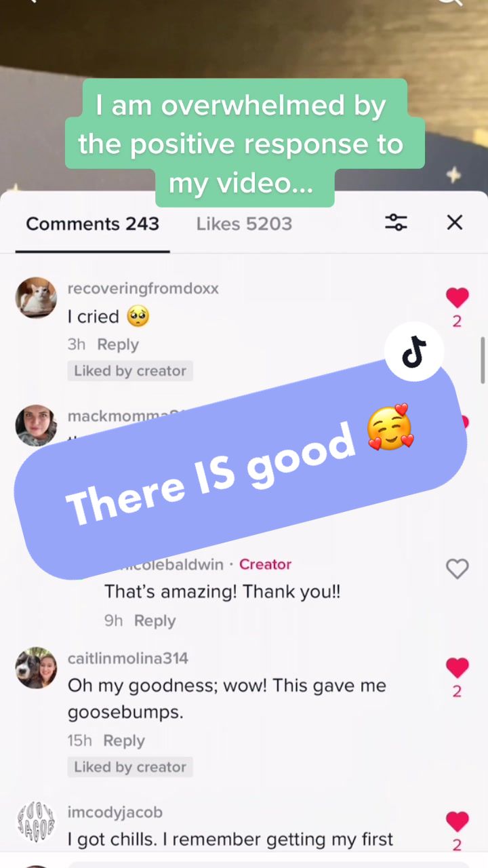Unlike recoveringfromdoxx's comment via heart
The height and width of the screenshot is (868, 488).
tap(457, 297)
